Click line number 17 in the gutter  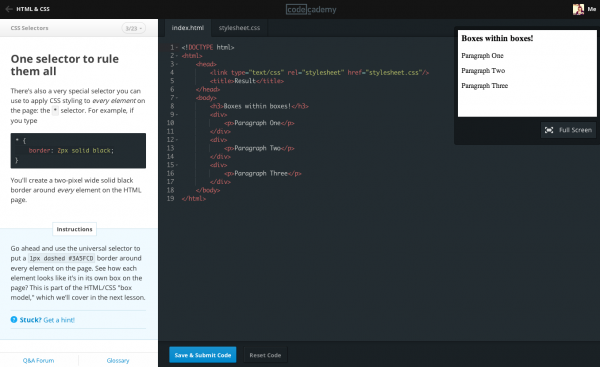click(170, 182)
